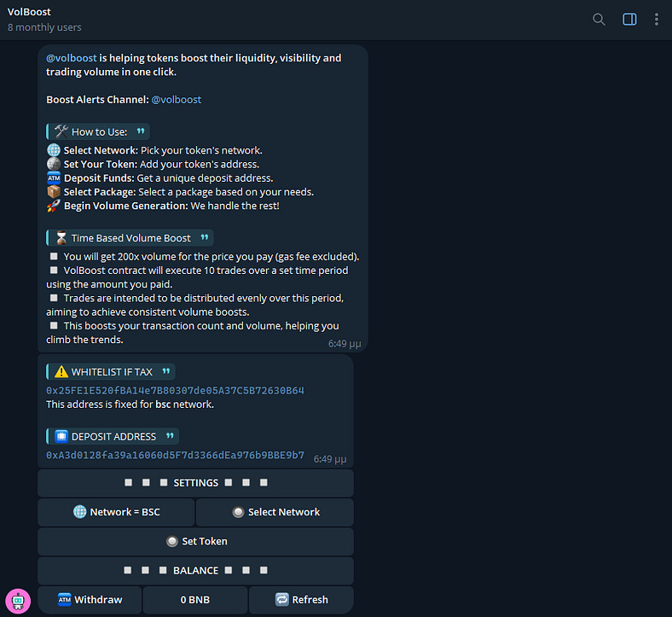Click the WHITELIST IF TAX quote block
This screenshot has width=672, height=617.
[x=111, y=372]
